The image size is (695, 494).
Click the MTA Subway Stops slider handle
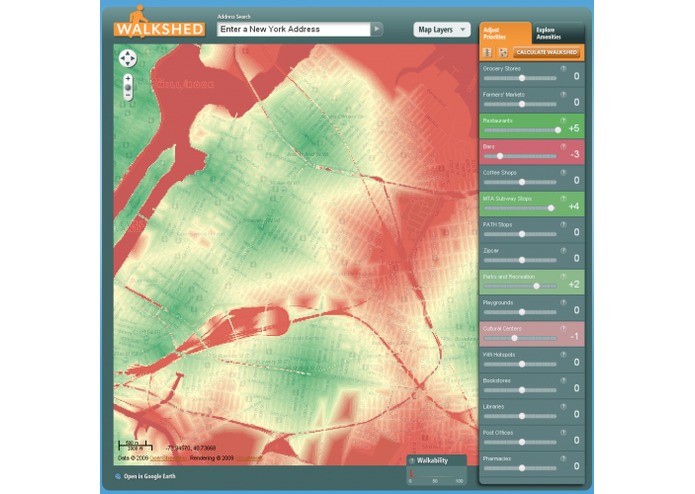551,208
